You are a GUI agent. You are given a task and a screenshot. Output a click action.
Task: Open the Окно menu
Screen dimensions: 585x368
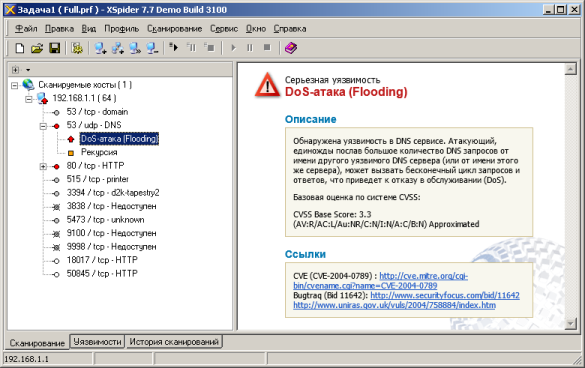[256, 29]
